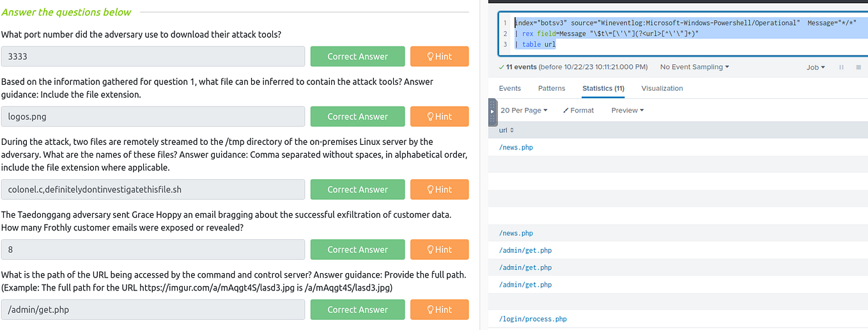Screen dimensions: 868x330
Task: Click Correct Answer beside the 8 field
Action: tap(358, 250)
